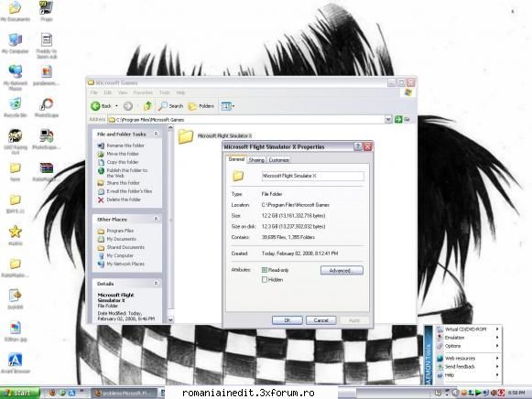Viewport: 532px width, 399px height.
Task: Go back using the Back arrow icon
Action: (x=95, y=106)
